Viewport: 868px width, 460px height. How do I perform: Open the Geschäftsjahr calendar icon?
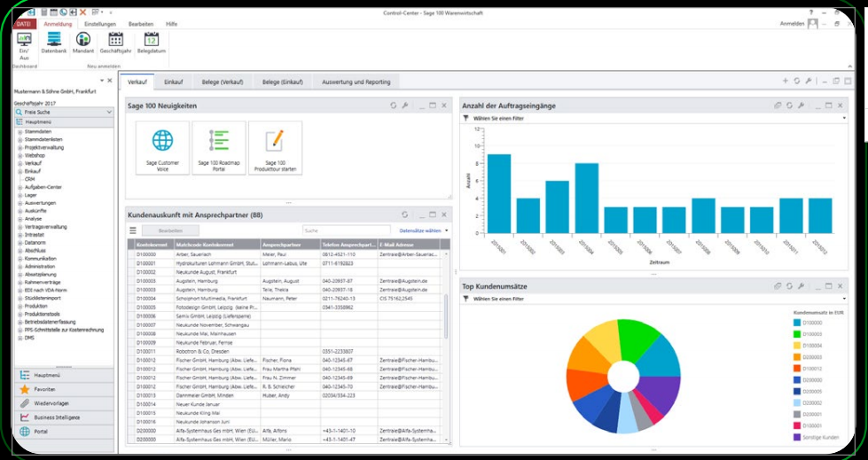pyautogui.click(x=115, y=39)
